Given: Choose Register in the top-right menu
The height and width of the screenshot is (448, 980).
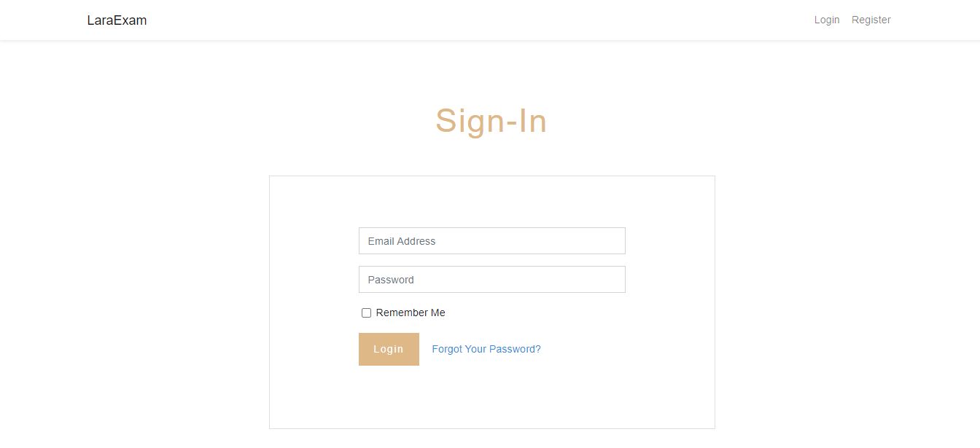Looking at the screenshot, I should (871, 20).
